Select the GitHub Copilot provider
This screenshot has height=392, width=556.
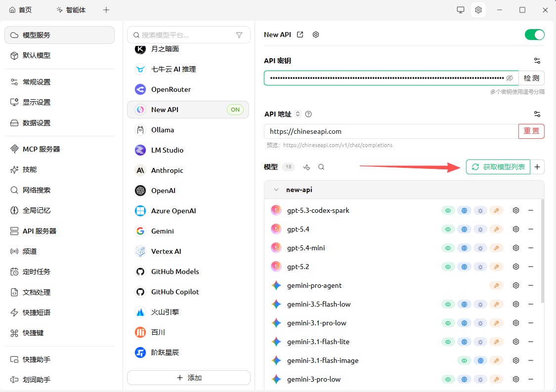pyautogui.click(x=188, y=292)
